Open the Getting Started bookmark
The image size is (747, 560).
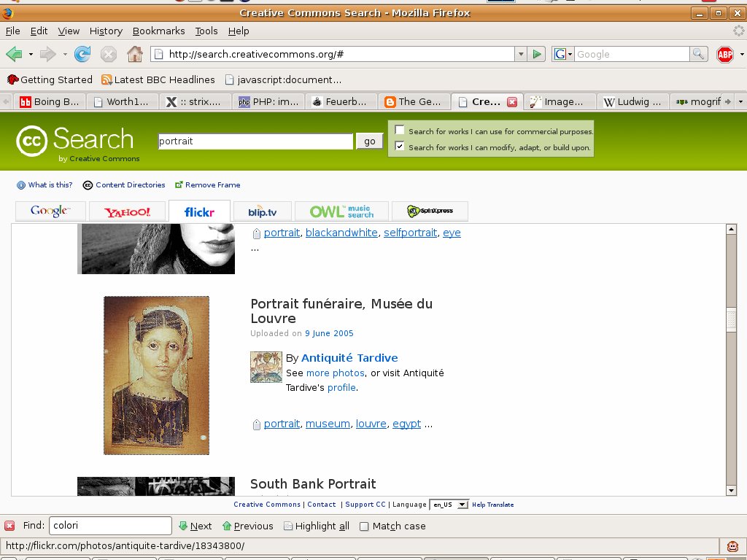pos(50,79)
